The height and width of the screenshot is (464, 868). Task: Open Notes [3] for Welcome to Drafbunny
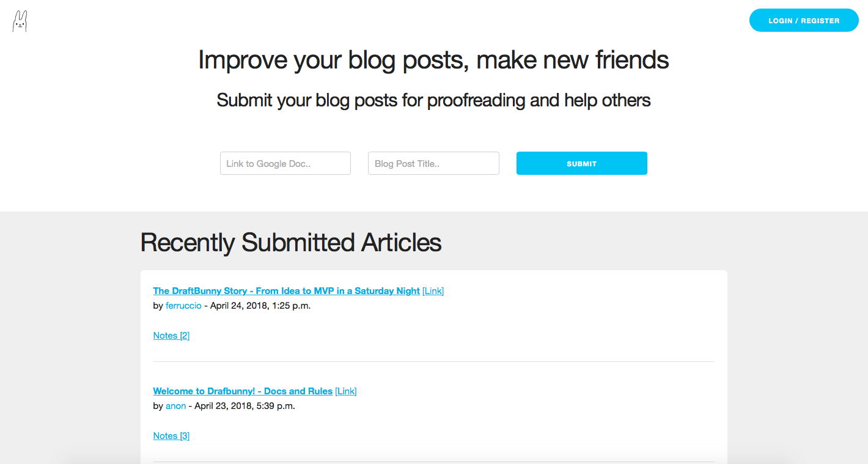[171, 435]
